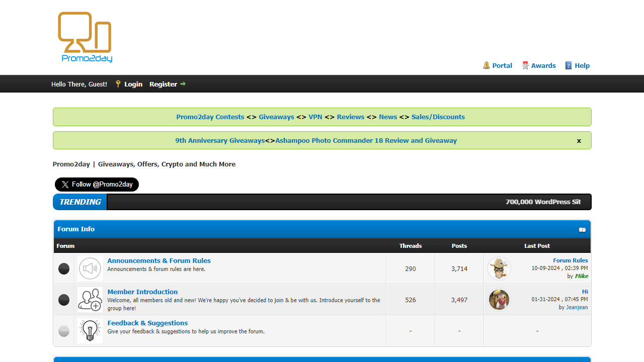Image resolution: width=644 pixels, height=362 pixels.
Task: Collapse the Forum Info category
Action: click(582, 230)
